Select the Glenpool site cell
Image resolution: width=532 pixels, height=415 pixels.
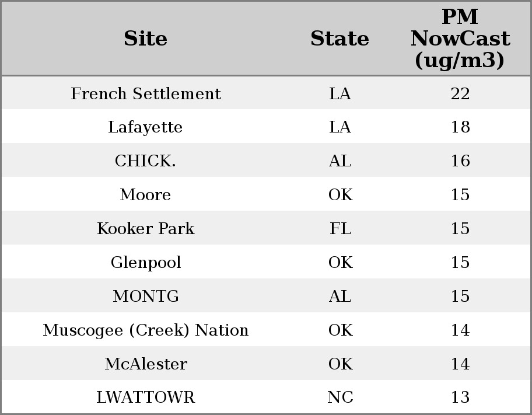(145, 263)
